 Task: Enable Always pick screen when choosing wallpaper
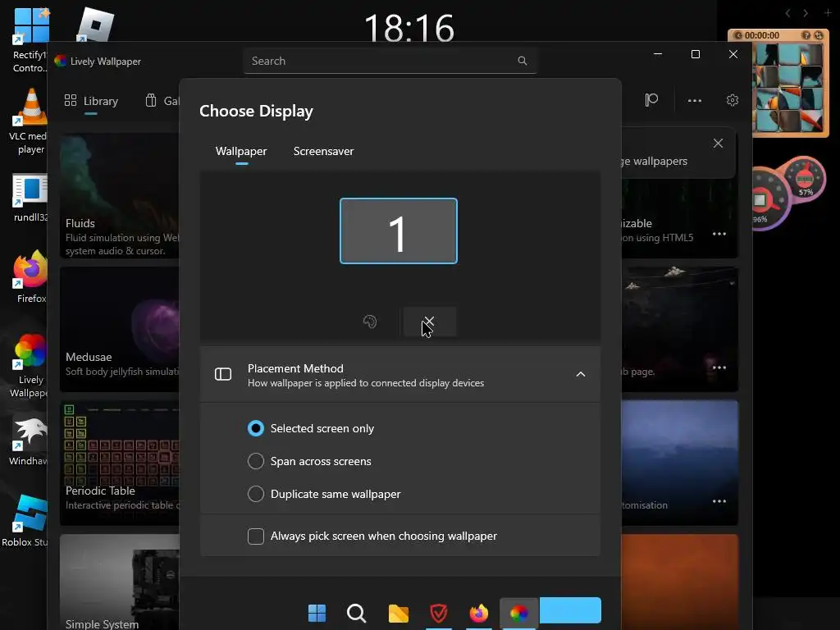(372, 536)
